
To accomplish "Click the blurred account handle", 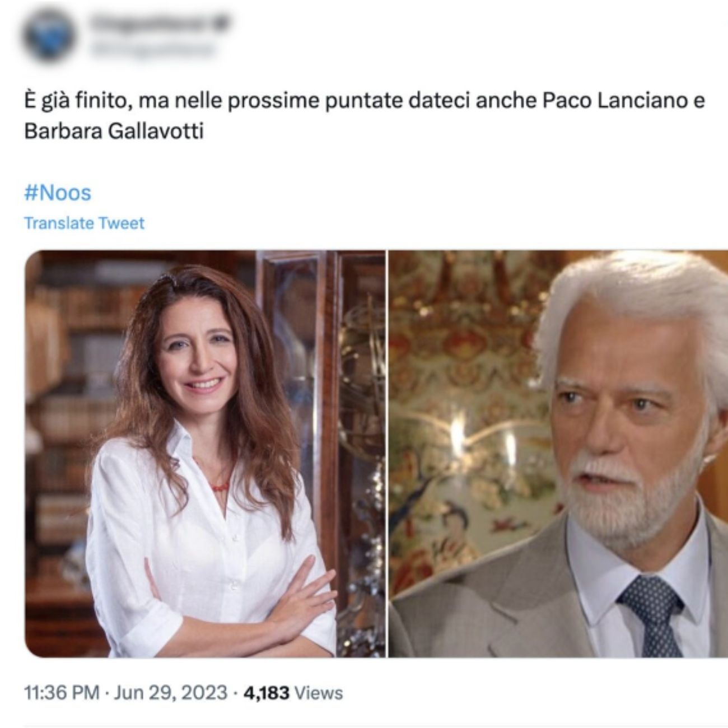I will [x=151, y=49].
